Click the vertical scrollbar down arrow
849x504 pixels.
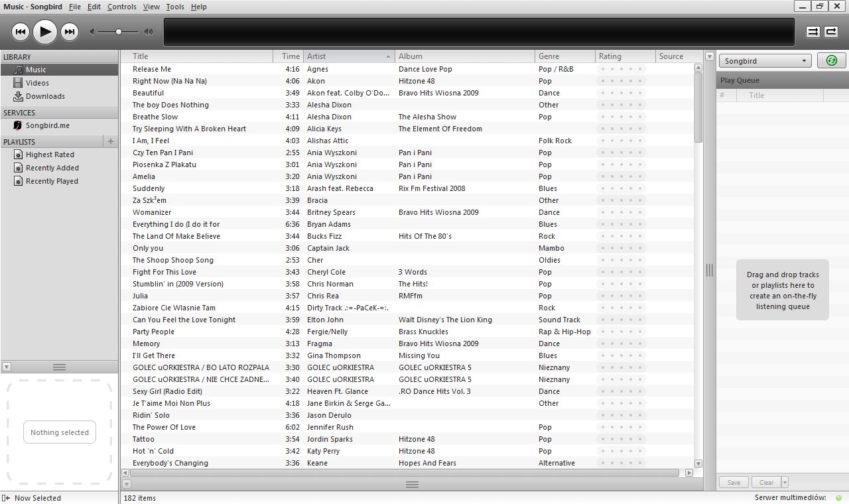pos(698,464)
